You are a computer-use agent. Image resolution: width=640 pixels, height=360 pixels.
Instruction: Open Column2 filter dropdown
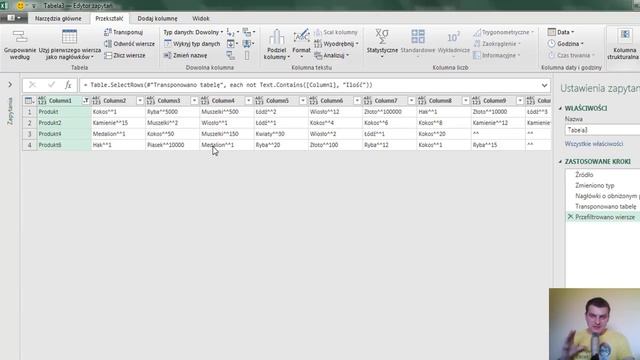pyautogui.click(x=140, y=101)
